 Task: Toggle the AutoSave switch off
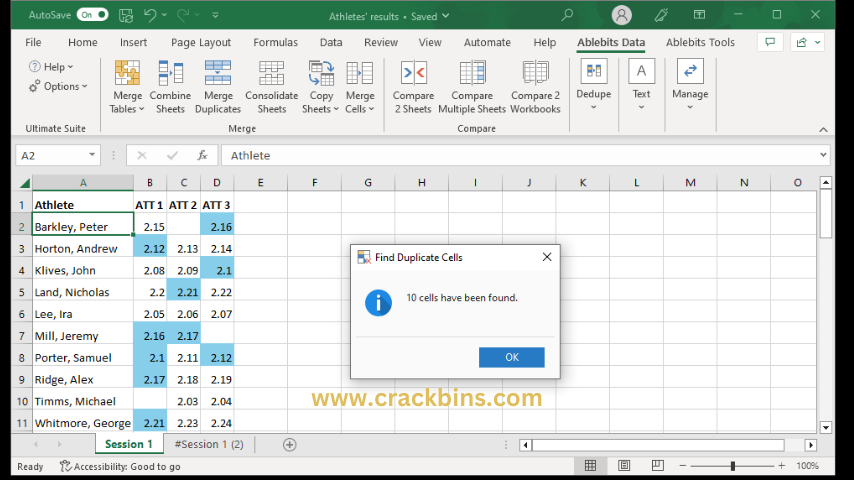tap(92, 15)
